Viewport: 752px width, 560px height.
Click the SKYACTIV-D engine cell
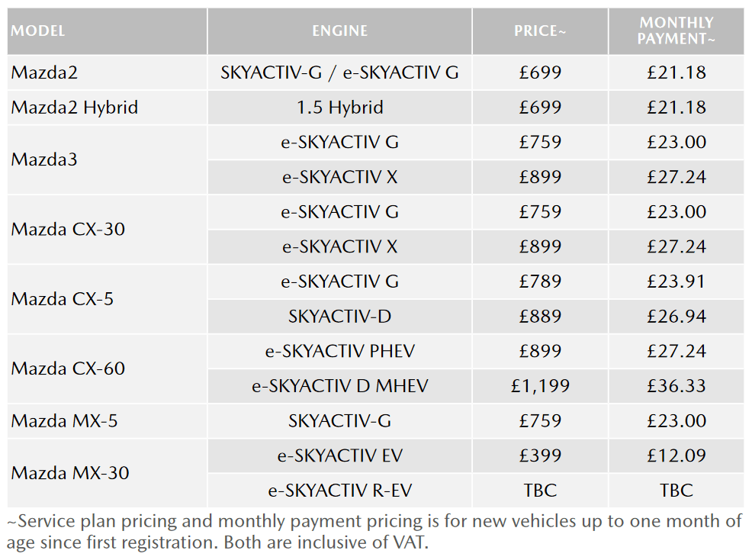pyautogui.click(x=339, y=317)
